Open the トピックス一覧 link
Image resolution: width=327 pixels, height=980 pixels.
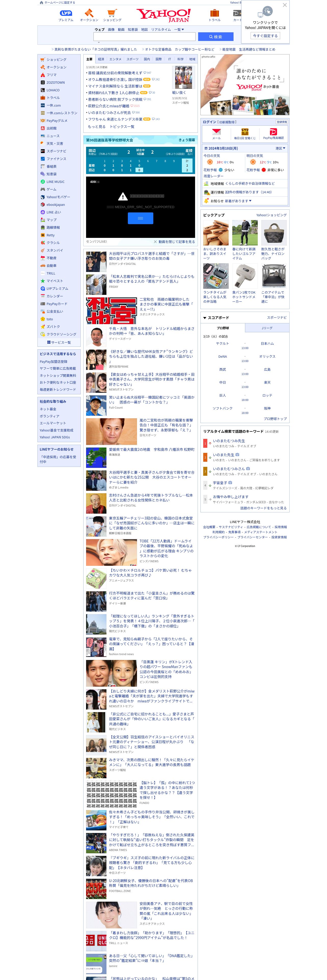122,127
